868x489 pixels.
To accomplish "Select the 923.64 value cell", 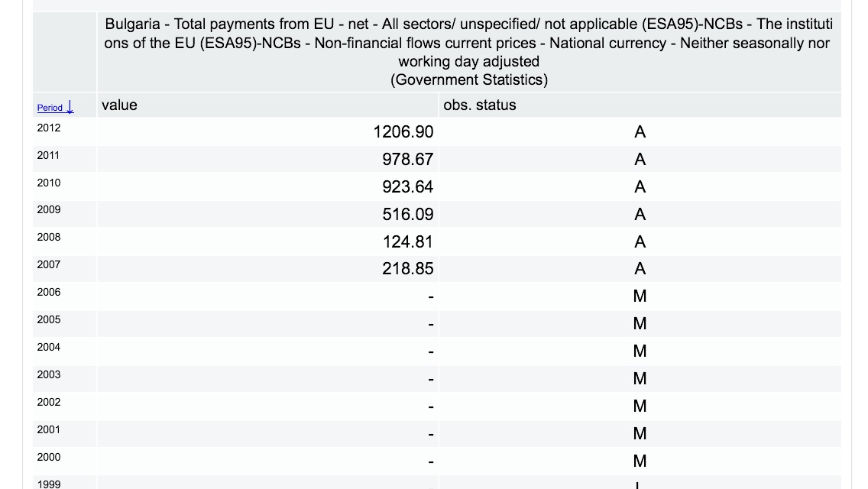I will pos(407,187).
